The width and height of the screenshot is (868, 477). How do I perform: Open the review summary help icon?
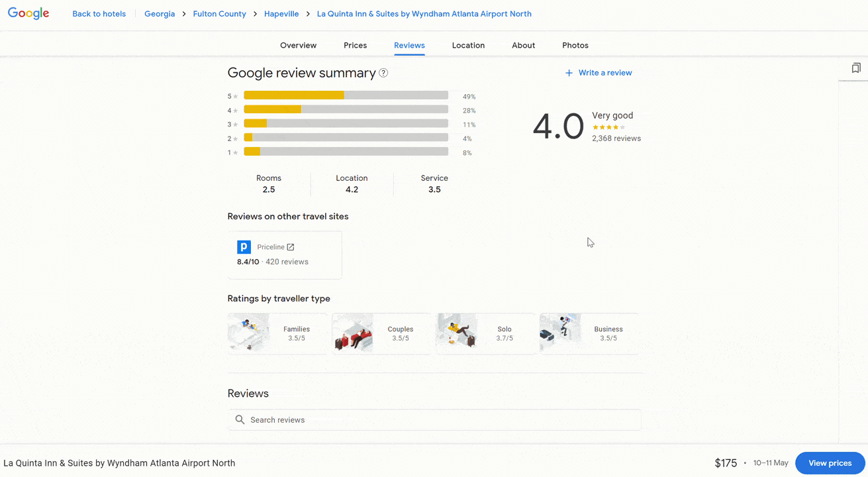(383, 73)
